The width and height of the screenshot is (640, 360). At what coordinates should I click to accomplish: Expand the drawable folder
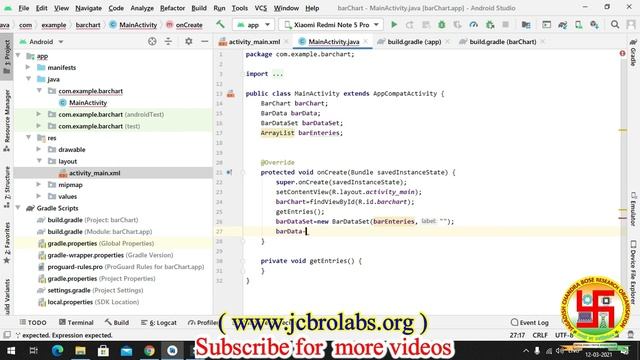tap(39, 149)
